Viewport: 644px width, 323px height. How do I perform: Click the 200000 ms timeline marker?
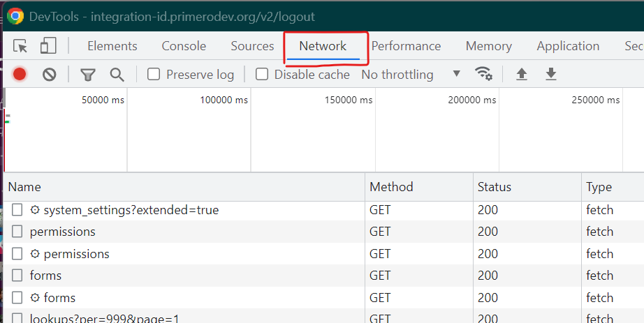point(472,100)
